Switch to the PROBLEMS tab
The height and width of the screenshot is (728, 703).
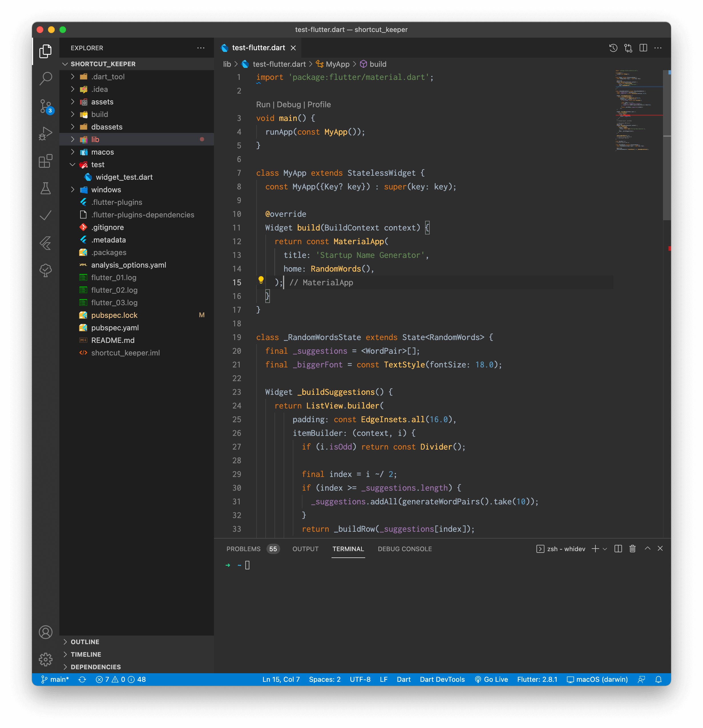click(x=243, y=549)
